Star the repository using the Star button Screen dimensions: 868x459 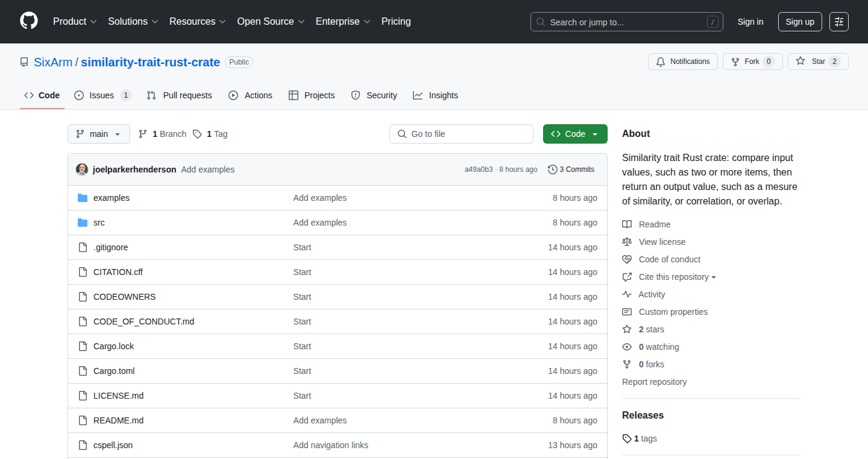coord(818,62)
